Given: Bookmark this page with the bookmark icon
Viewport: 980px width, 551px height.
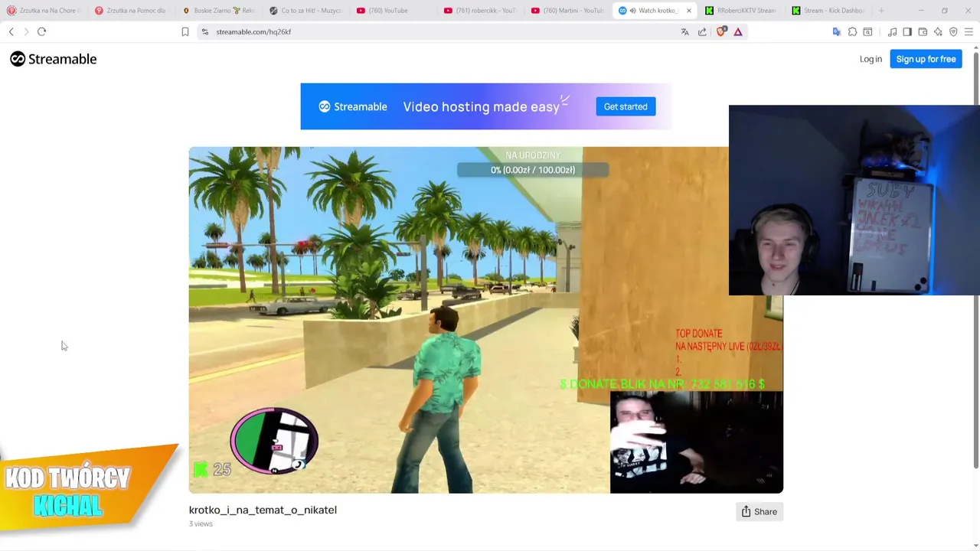Looking at the screenshot, I should 185,31.
